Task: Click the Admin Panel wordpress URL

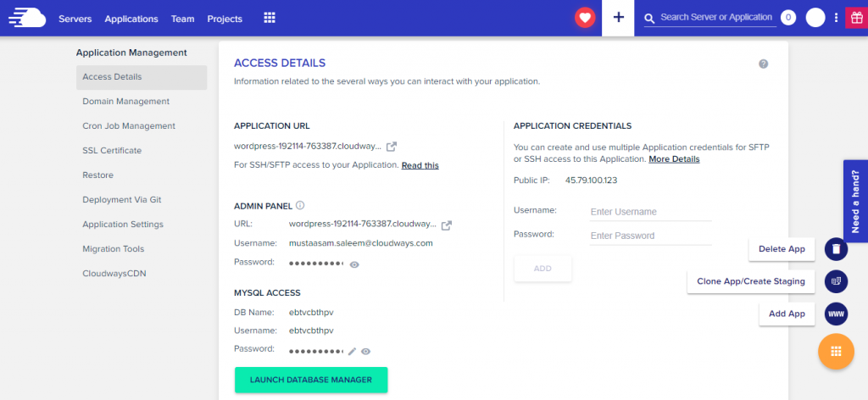Action: point(363,225)
